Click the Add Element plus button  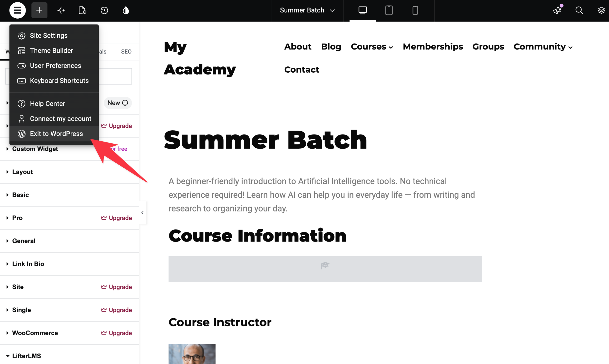pos(39,10)
